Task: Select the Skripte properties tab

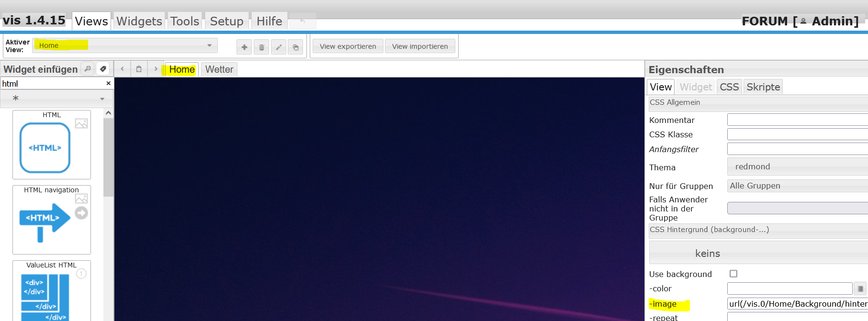Action: click(x=763, y=87)
